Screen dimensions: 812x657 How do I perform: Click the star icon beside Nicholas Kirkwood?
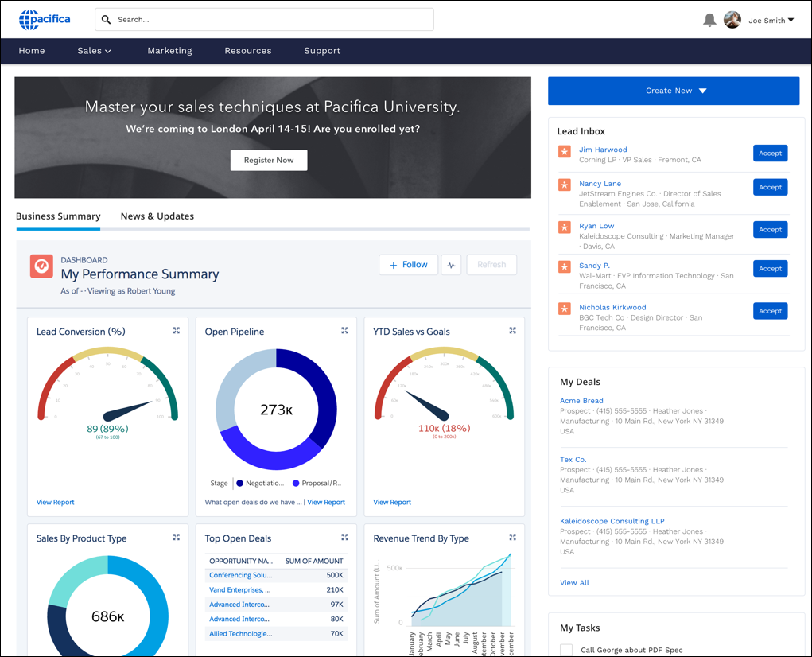[x=564, y=309]
